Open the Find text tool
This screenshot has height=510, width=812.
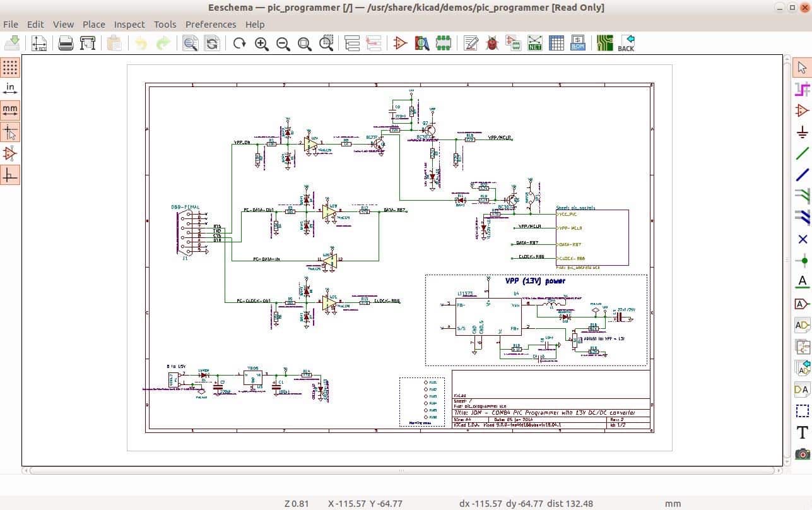(x=190, y=43)
